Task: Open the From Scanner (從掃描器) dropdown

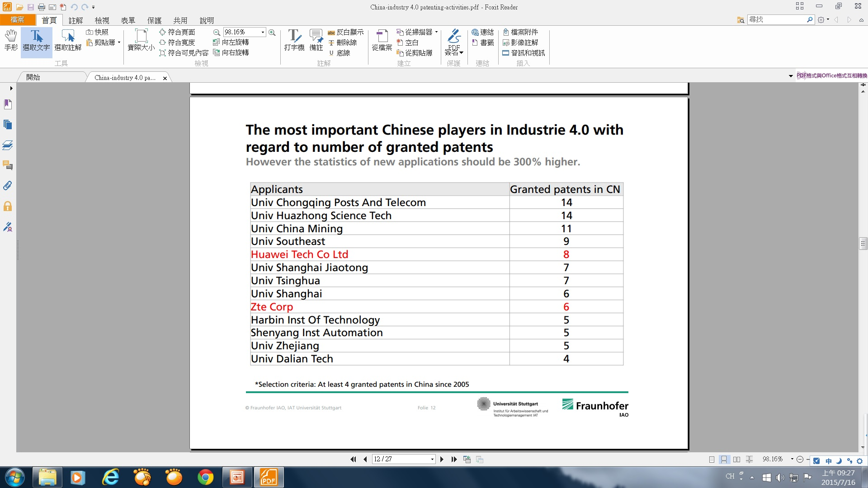Action: pos(436,32)
